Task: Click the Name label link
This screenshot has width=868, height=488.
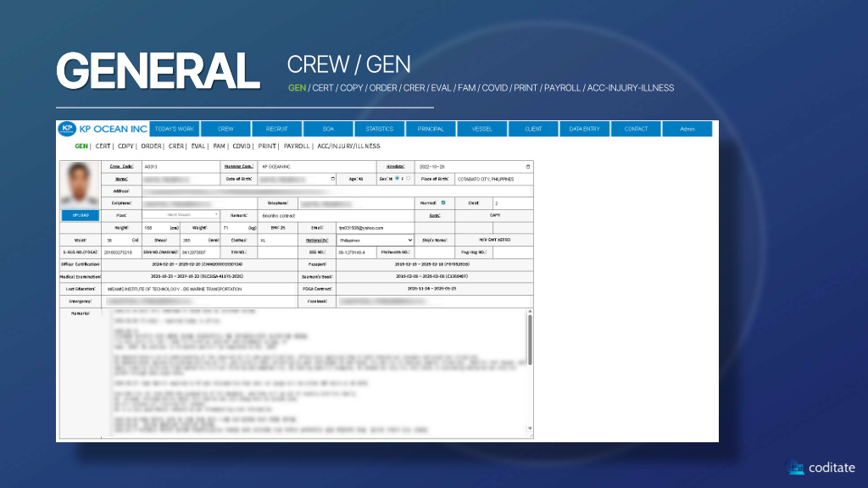Action: pos(121,180)
